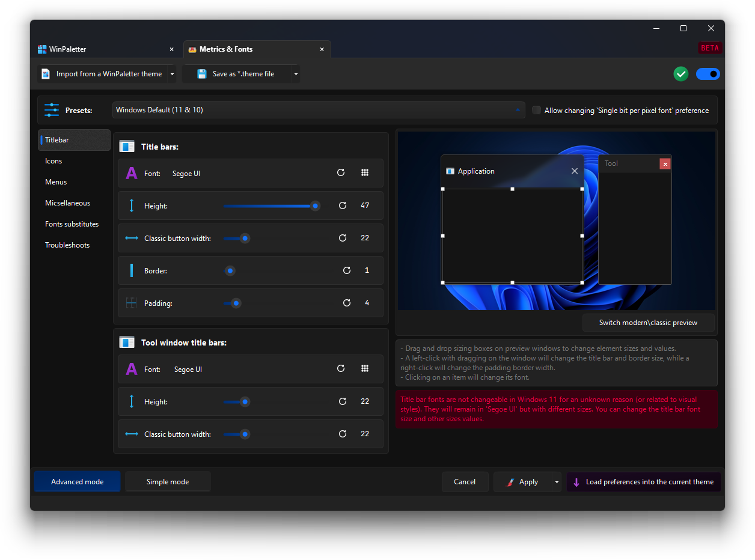Click the Padding grid icon

(x=132, y=303)
